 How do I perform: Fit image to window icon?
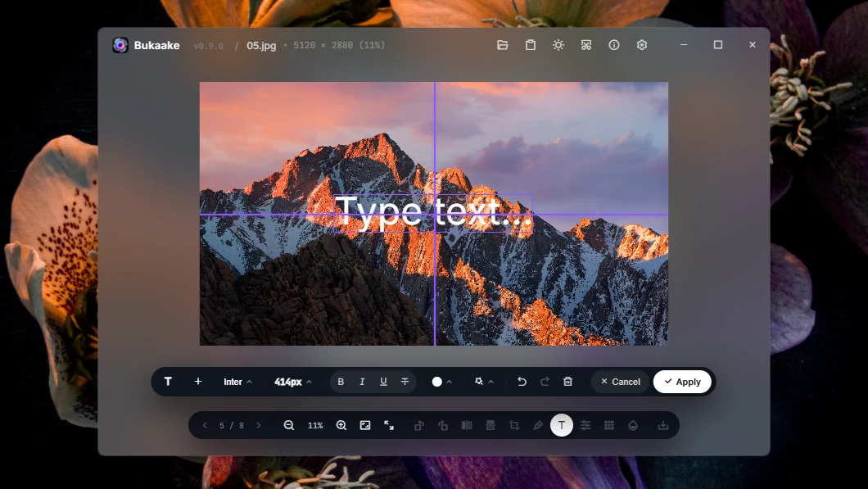(x=365, y=425)
